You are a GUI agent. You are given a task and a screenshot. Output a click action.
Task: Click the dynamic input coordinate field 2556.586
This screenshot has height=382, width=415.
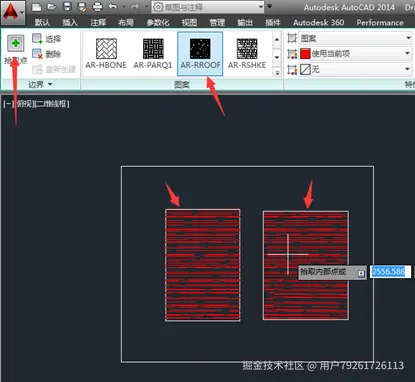[390, 272]
